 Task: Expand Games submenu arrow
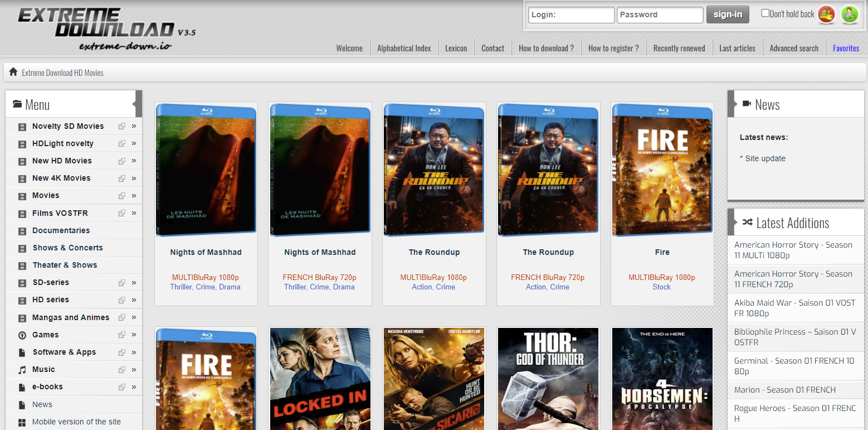click(x=134, y=335)
